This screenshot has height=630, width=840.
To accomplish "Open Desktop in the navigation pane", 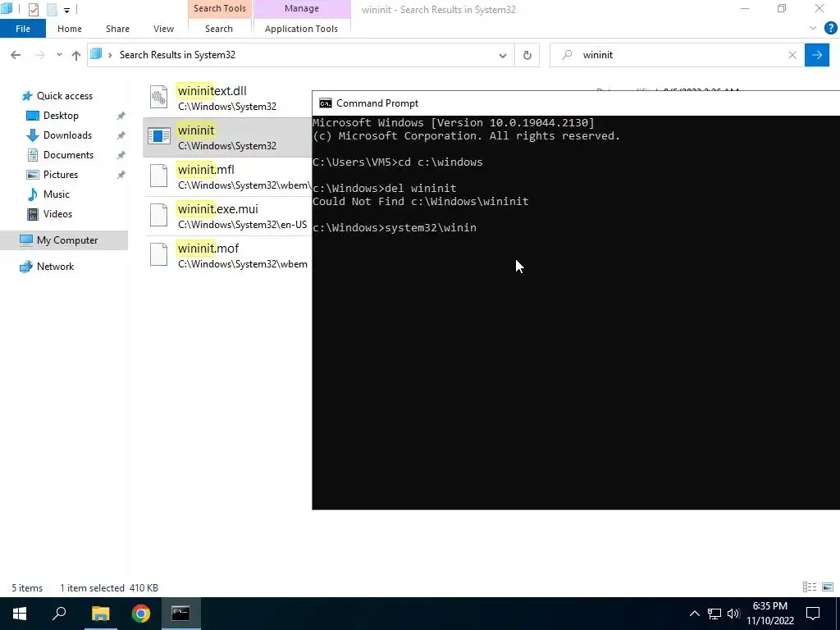I will click(61, 116).
